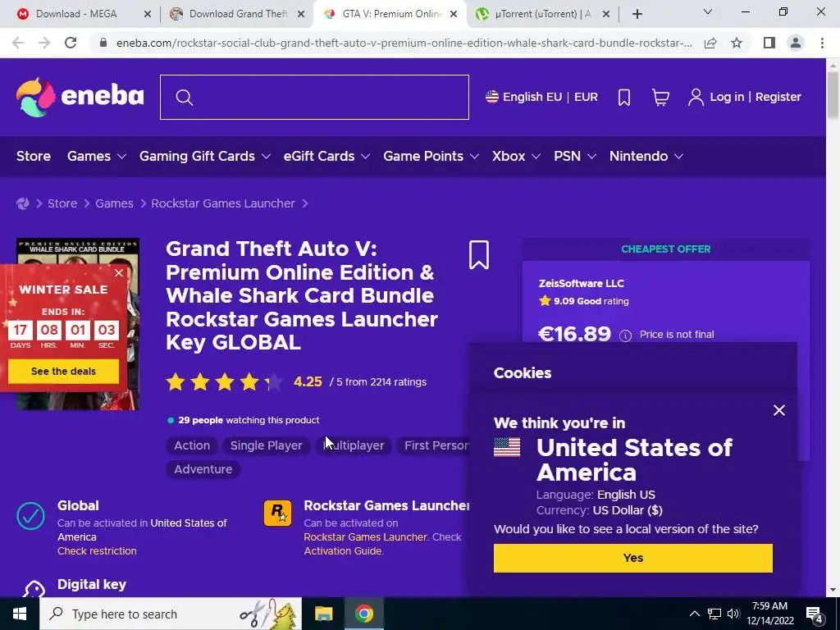Open Chrome side panel icon
The height and width of the screenshot is (630, 840).
click(x=769, y=43)
